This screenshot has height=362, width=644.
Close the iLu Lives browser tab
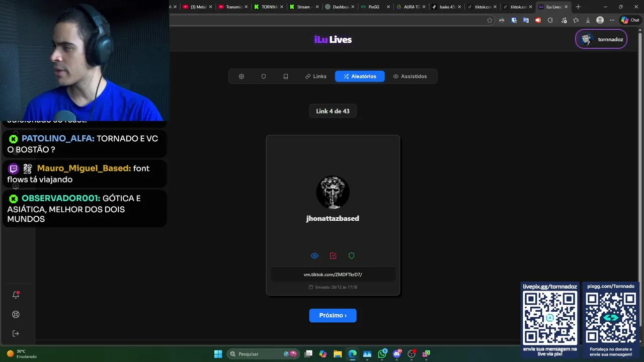pos(566,7)
